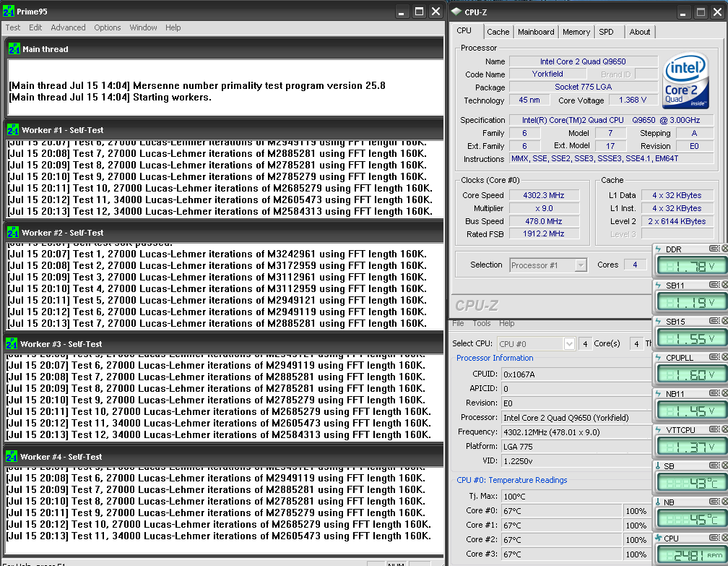Click the Worker #3 - Self-Test title bar
The height and width of the screenshot is (566, 728).
click(x=224, y=344)
